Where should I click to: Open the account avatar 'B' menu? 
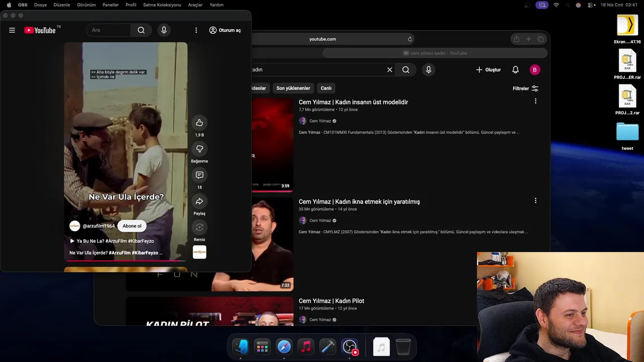tap(535, 70)
